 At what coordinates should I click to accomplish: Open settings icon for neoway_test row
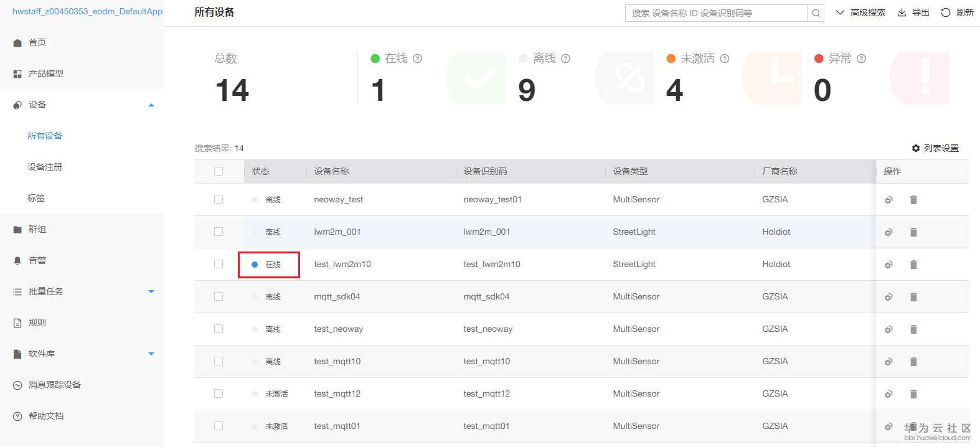tap(888, 200)
